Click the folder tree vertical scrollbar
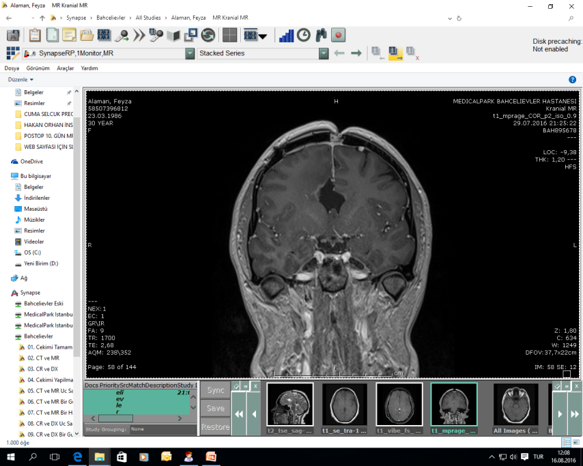This screenshot has width=583, height=466. click(x=77, y=238)
